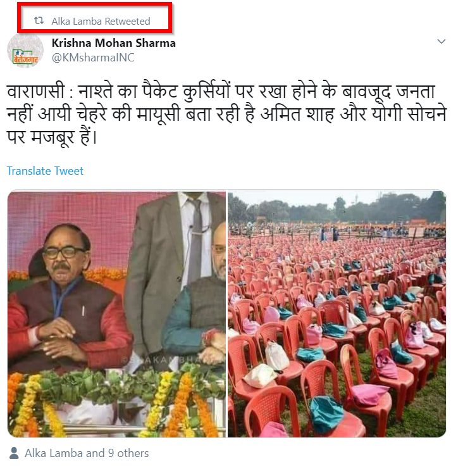451x476 pixels.
Task: Click the '9 others' likes text
Action: coord(128,453)
